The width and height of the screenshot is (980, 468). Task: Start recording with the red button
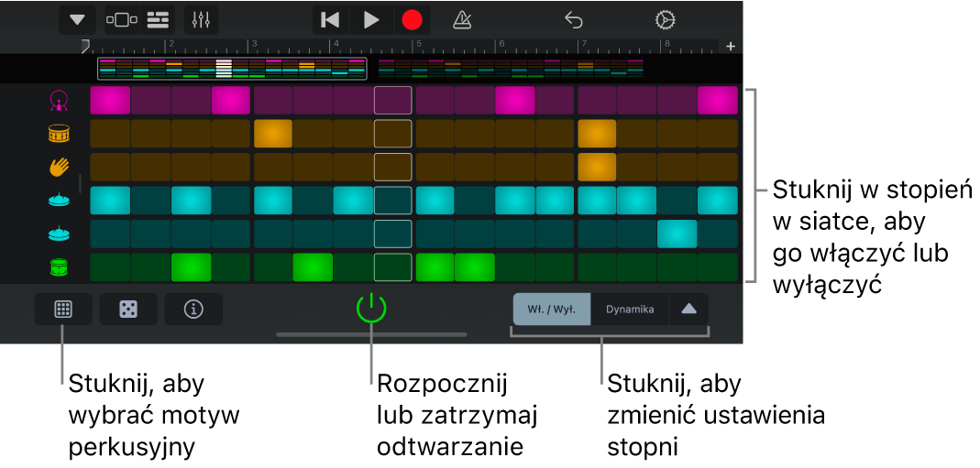412,20
